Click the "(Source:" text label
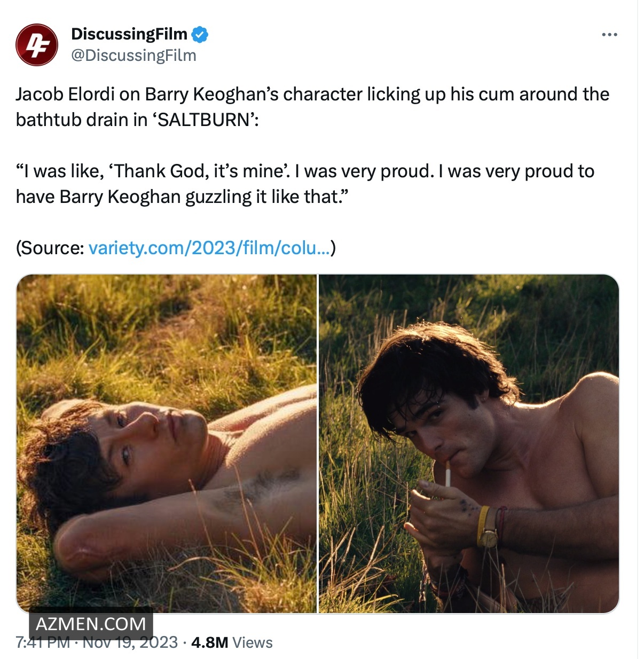The height and width of the screenshot is (659, 644). [x=50, y=248]
